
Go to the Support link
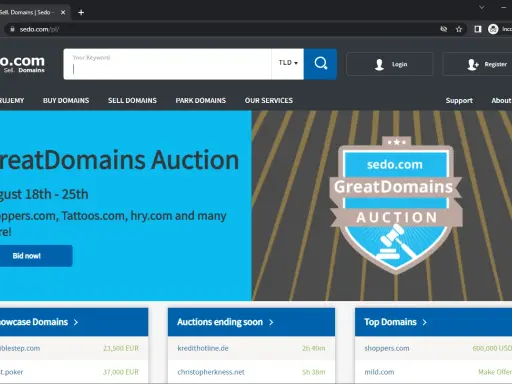pyautogui.click(x=459, y=100)
